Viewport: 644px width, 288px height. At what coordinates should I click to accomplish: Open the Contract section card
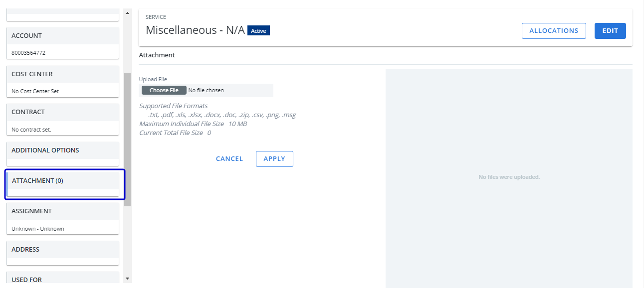point(62,112)
